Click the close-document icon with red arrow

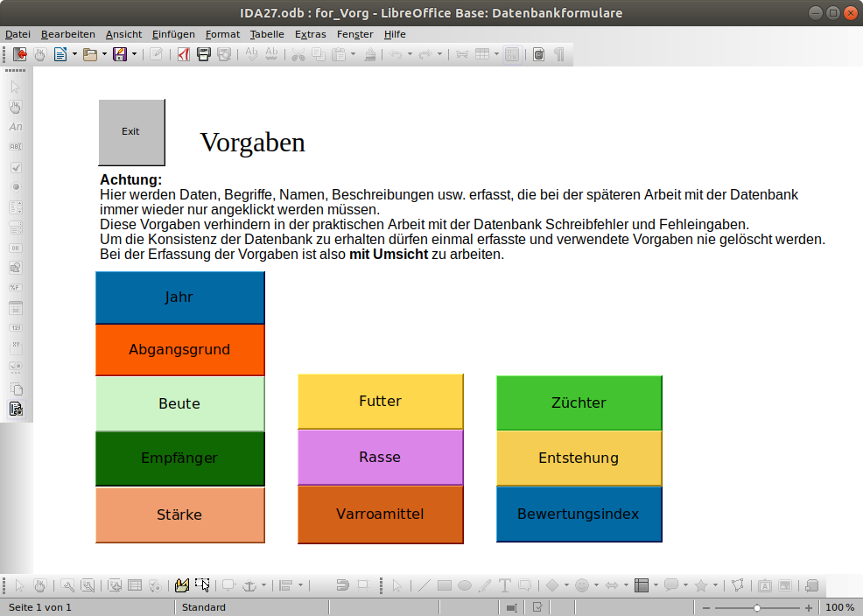pyautogui.click(x=20, y=54)
